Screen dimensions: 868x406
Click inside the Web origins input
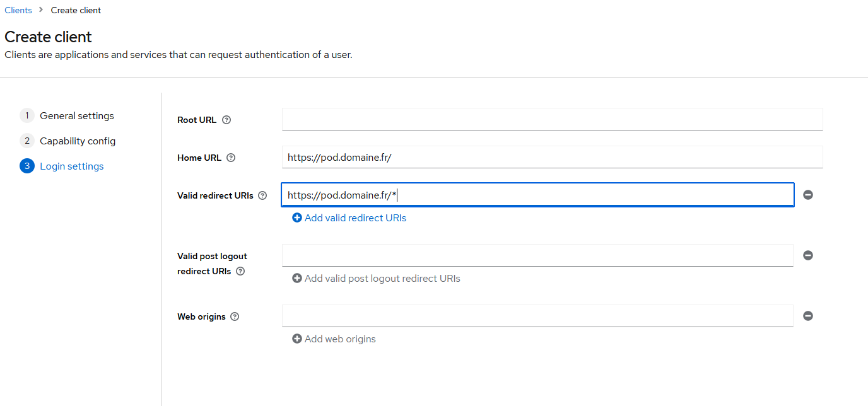[x=537, y=316]
